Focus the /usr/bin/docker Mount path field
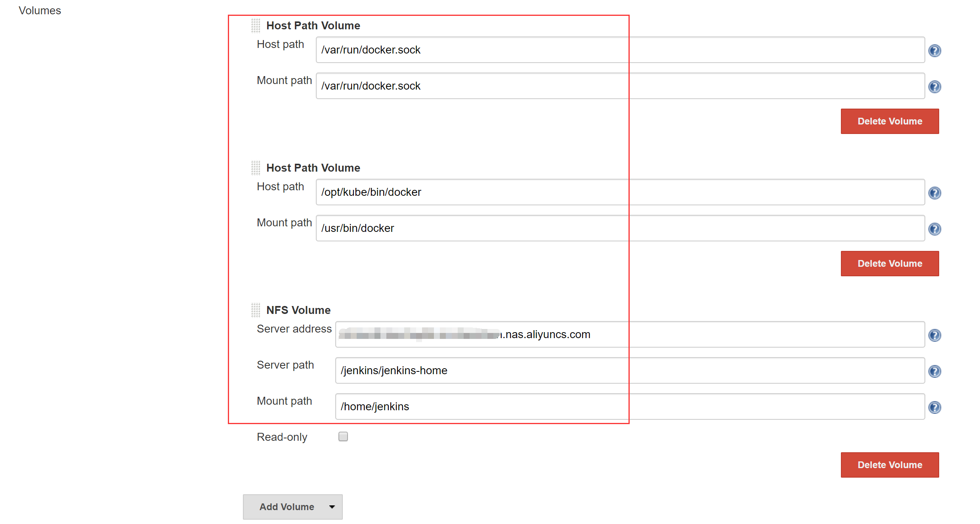This screenshot has width=980, height=524. click(x=620, y=228)
